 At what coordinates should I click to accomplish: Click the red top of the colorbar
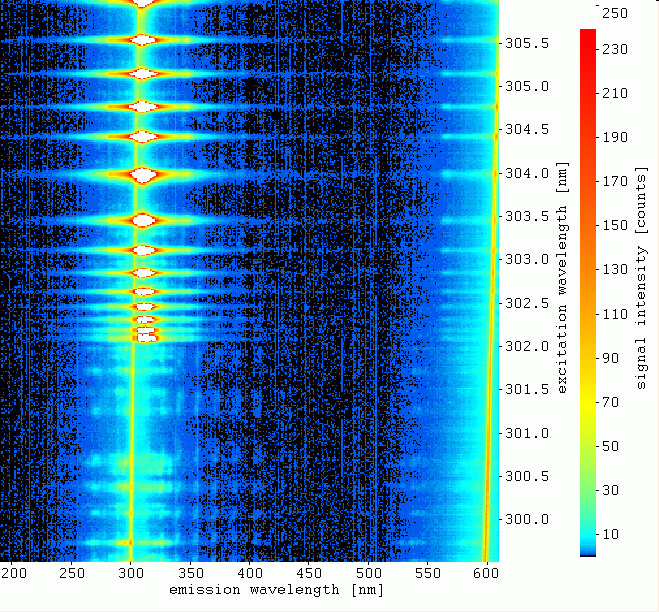[x=588, y=35]
